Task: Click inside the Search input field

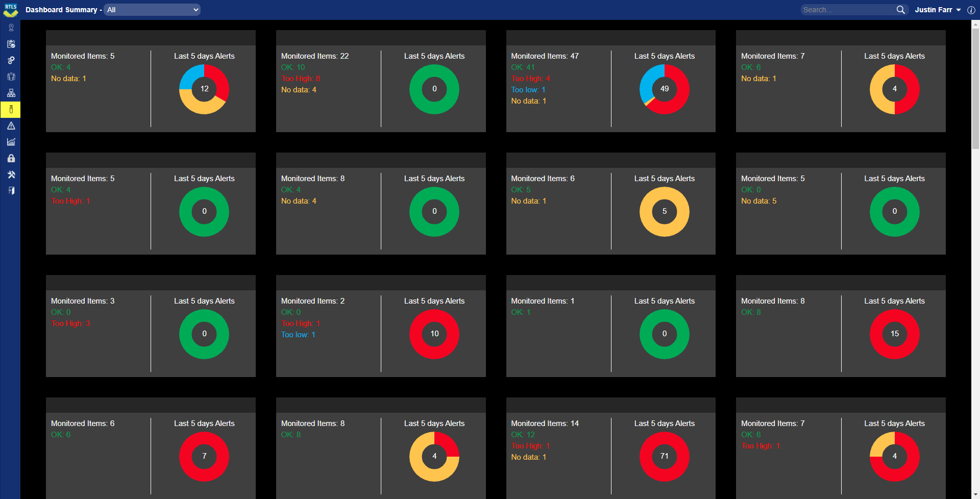Action: tap(847, 9)
